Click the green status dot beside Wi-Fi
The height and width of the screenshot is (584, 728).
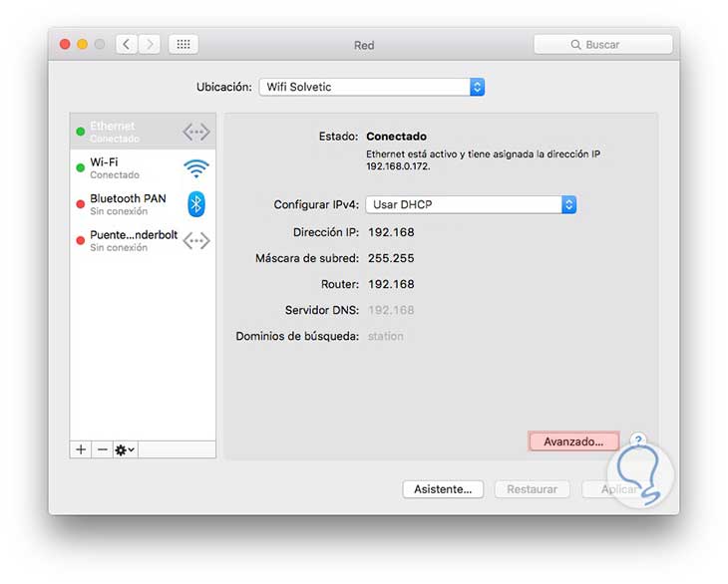(x=81, y=167)
